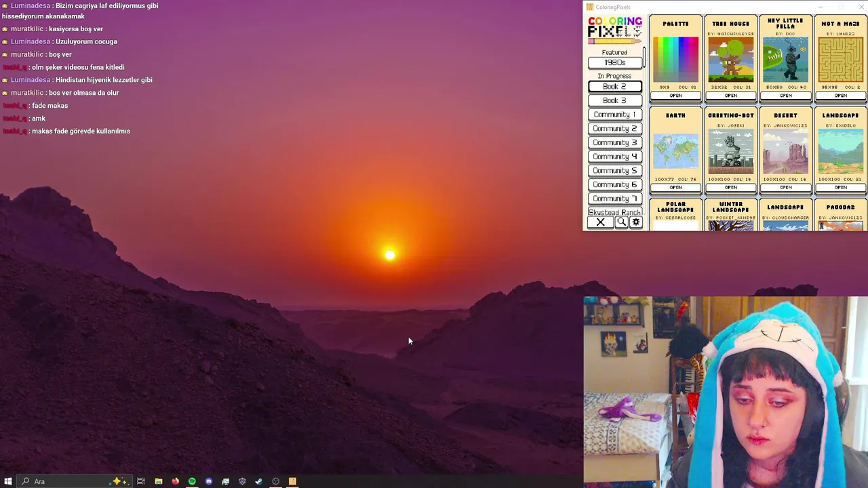Screen dimensions: 868x488
Task: Open the Desert picture
Action: click(x=785, y=187)
